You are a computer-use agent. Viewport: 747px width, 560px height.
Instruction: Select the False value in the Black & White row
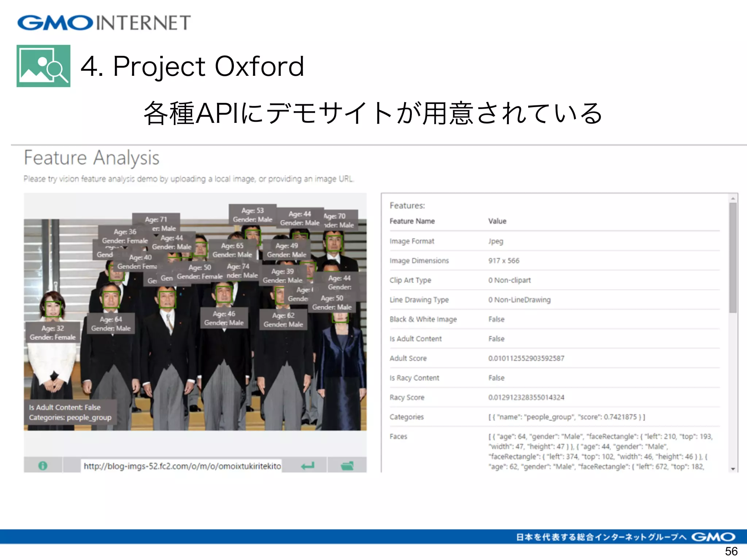496,319
